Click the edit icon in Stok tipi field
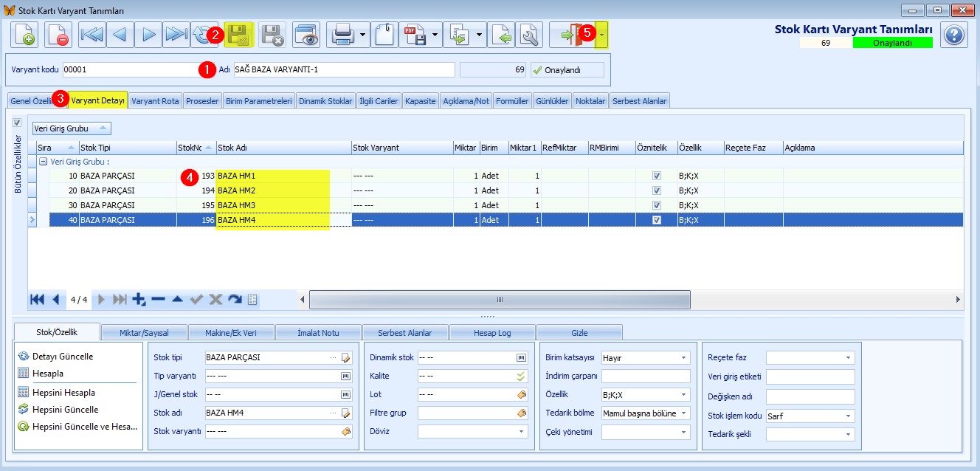The height and width of the screenshot is (471, 980). coord(346,357)
